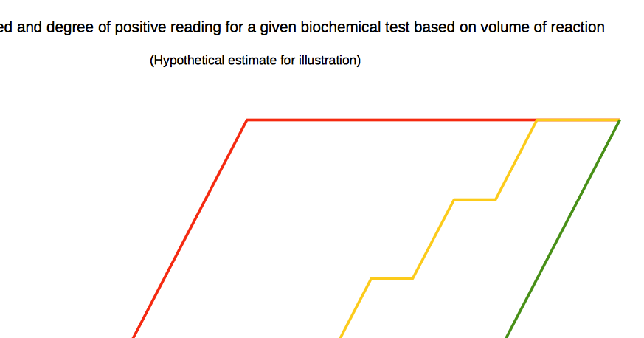Image resolution: width=644 pixels, height=338 pixels.
Task: Click the chart title mentioning biochemical test
Action: [x=302, y=27]
